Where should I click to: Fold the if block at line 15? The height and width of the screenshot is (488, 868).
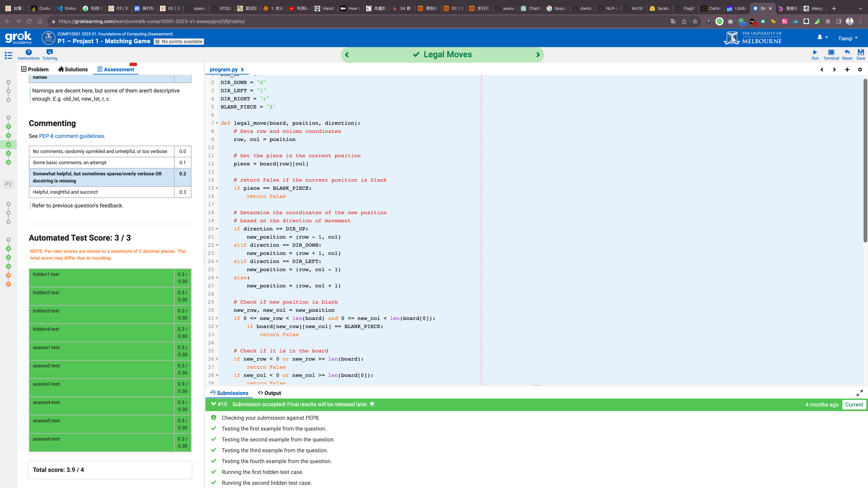tap(217, 188)
